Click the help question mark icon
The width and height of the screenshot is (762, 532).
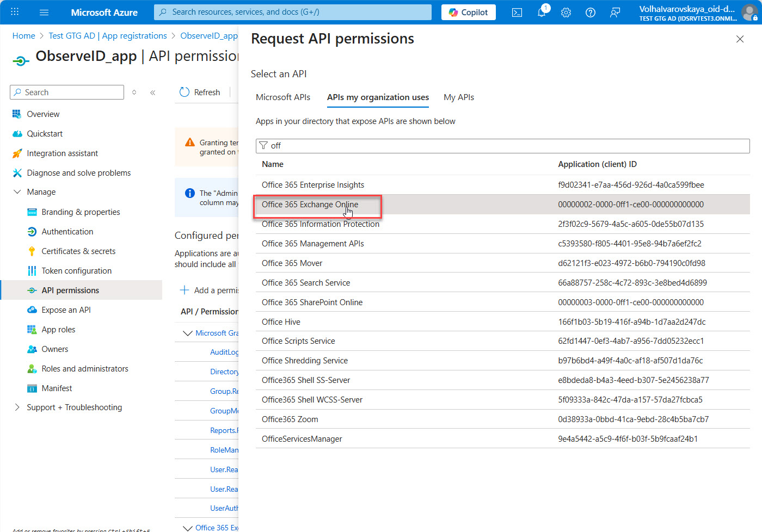click(x=591, y=13)
